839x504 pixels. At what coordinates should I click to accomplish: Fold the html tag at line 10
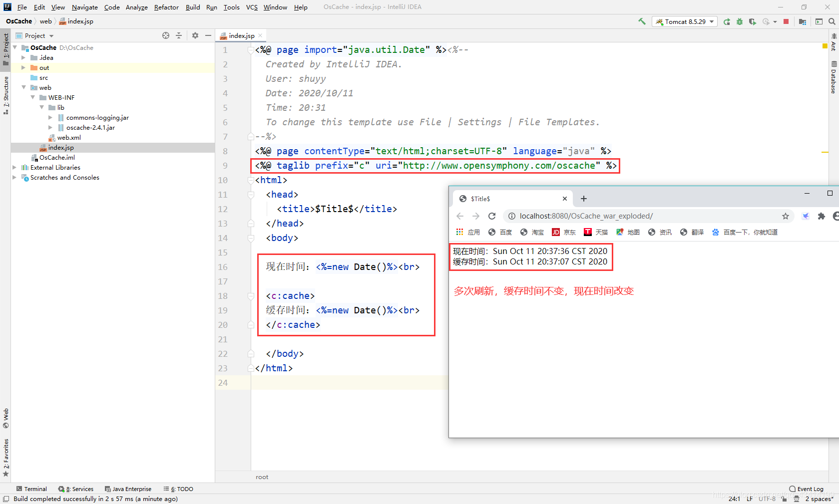[251, 180]
